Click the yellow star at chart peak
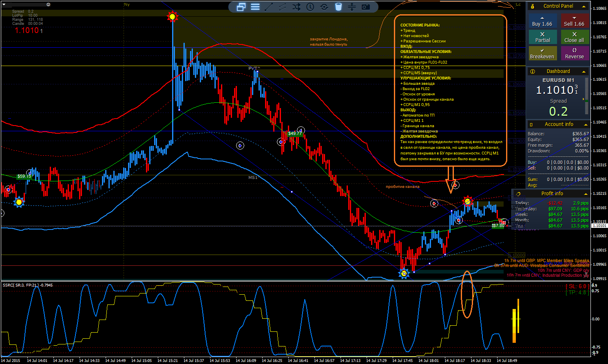The height and width of the screenshot is (364, 608). [x=172, y=17]
